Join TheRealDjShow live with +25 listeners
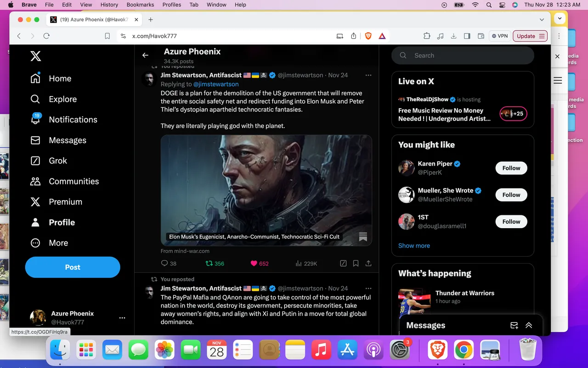The image size is (588, 368). coord(513,114)
